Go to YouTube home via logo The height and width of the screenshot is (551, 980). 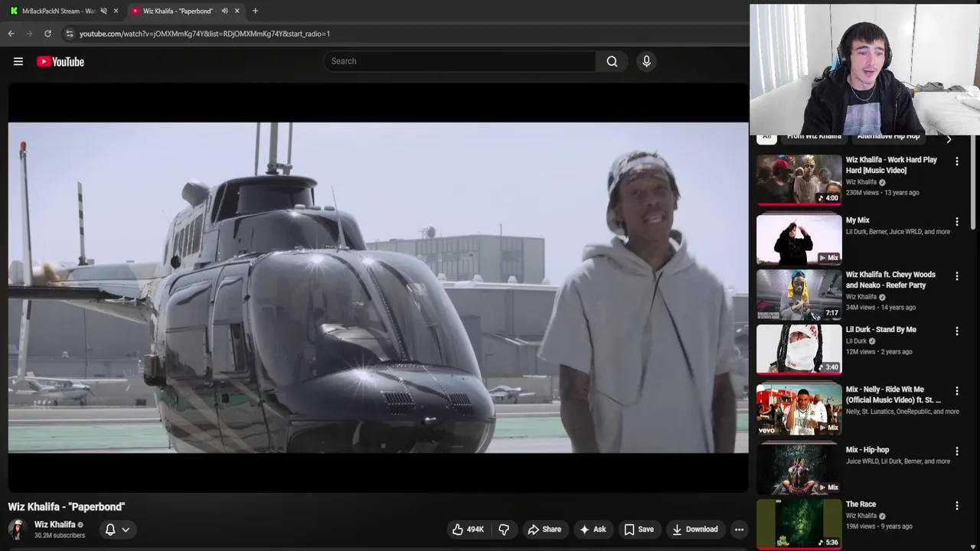[60, 61]
